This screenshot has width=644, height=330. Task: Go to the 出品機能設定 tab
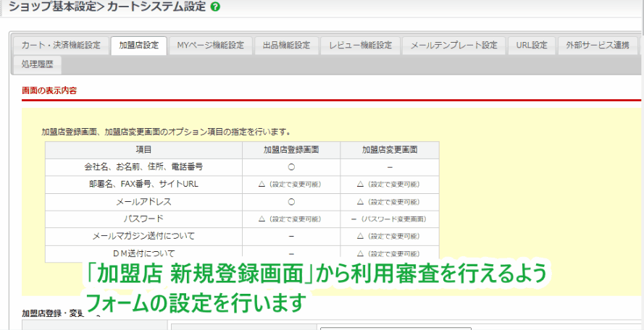[286, 45]
